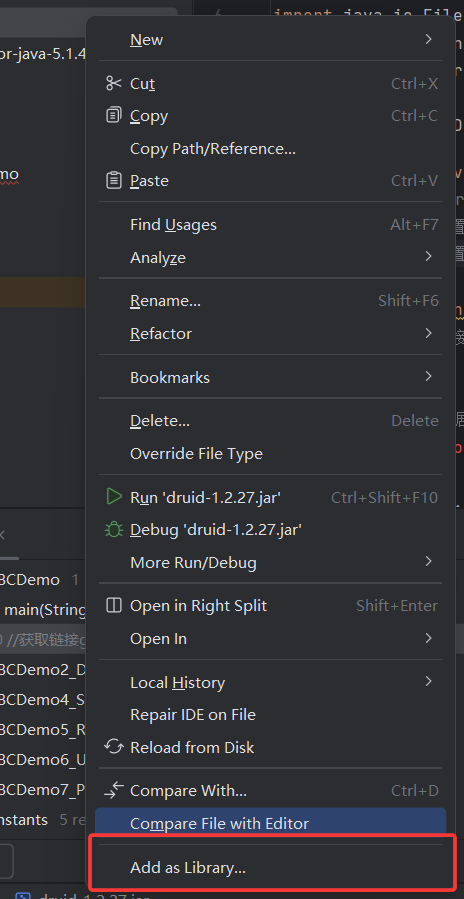Click Open in Right Split text
464x899 pixels.
[x=198, y=606]
